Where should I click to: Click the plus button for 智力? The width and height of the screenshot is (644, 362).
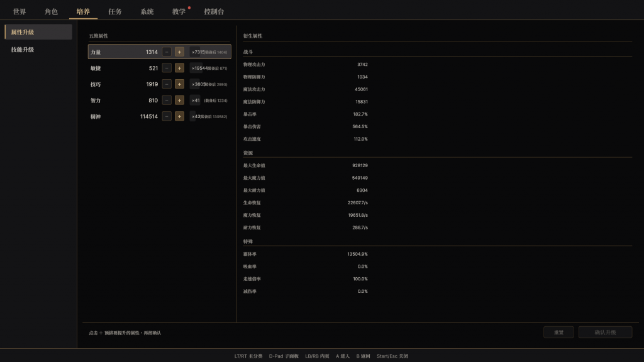click(x=179, y=100)
